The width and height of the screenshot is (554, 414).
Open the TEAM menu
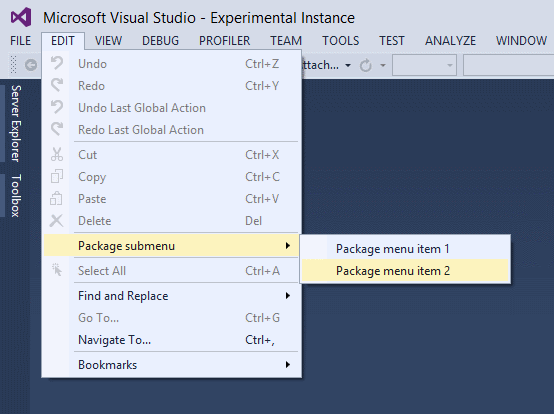pos(286,41)
